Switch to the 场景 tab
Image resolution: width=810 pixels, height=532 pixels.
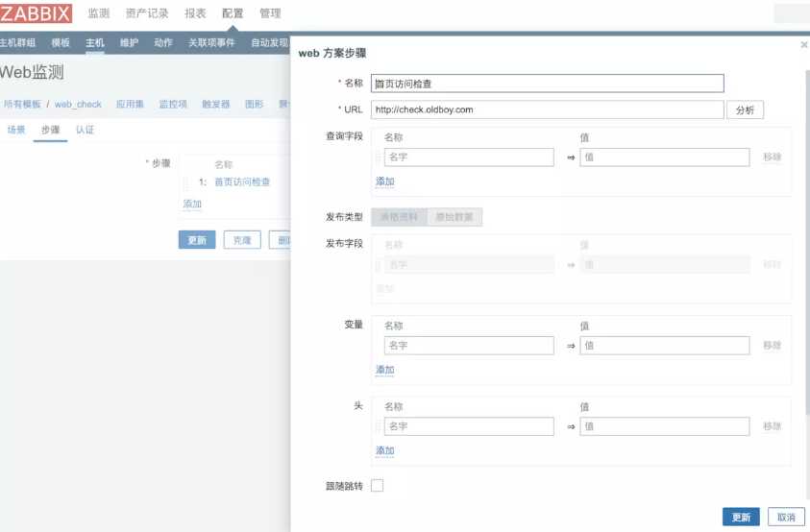coord(16,130)
